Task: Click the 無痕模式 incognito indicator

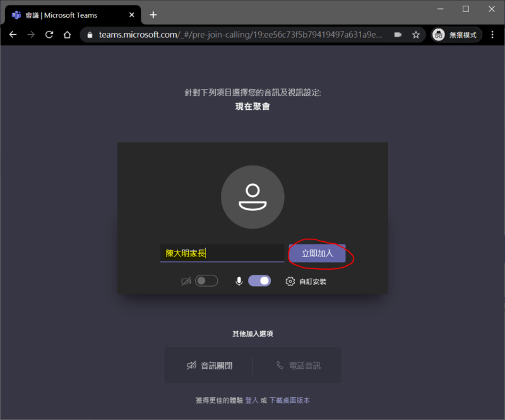Action: pyautogui.click(x=456, y=35)
